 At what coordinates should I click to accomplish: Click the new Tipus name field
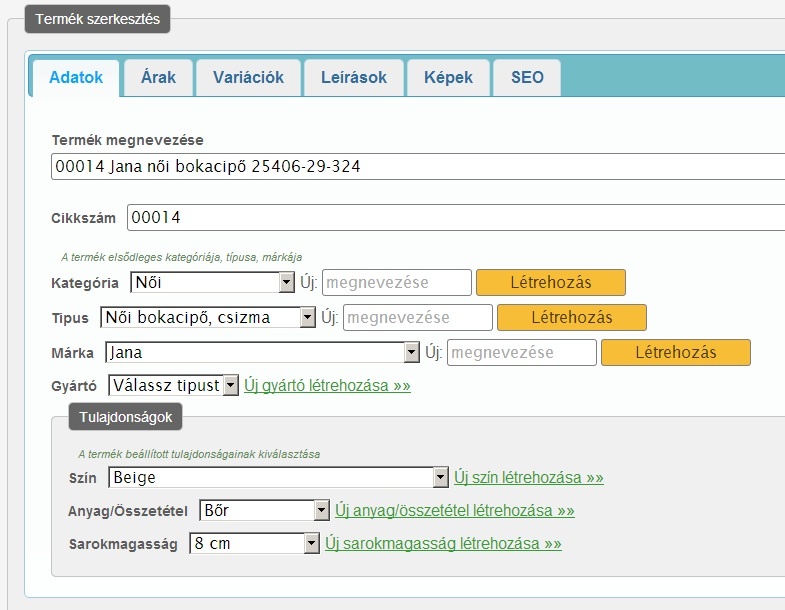point(418,318)
